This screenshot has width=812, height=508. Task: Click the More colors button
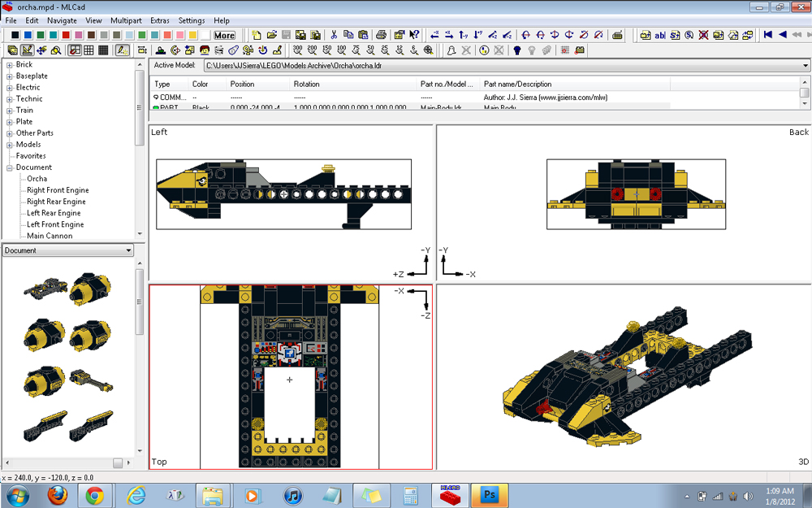pyautogui.click(x=224, y=35)
